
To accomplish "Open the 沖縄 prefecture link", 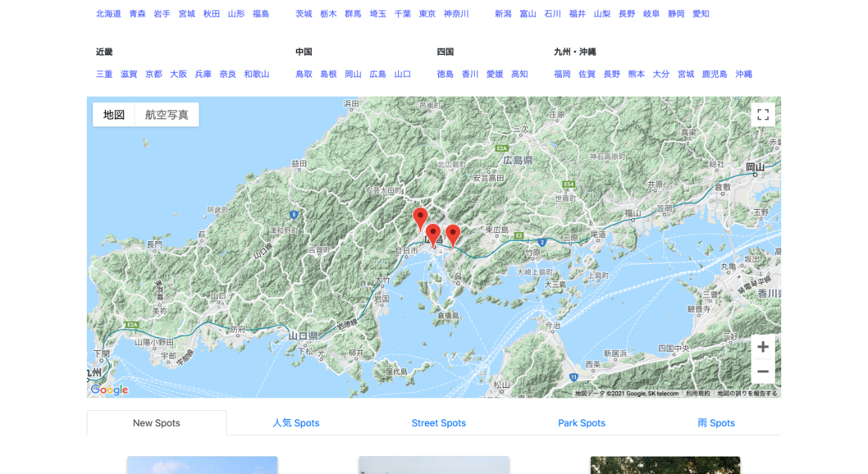I will (743, 74).
